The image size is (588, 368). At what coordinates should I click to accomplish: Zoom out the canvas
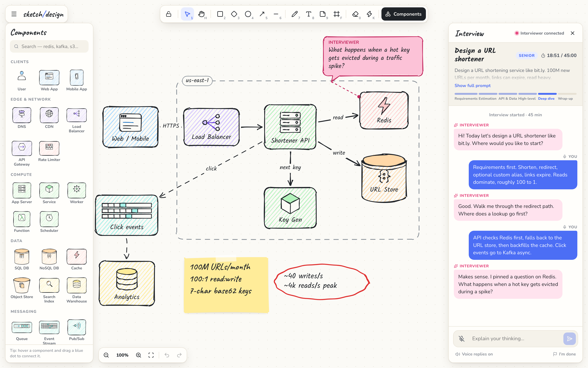[106, 355]
